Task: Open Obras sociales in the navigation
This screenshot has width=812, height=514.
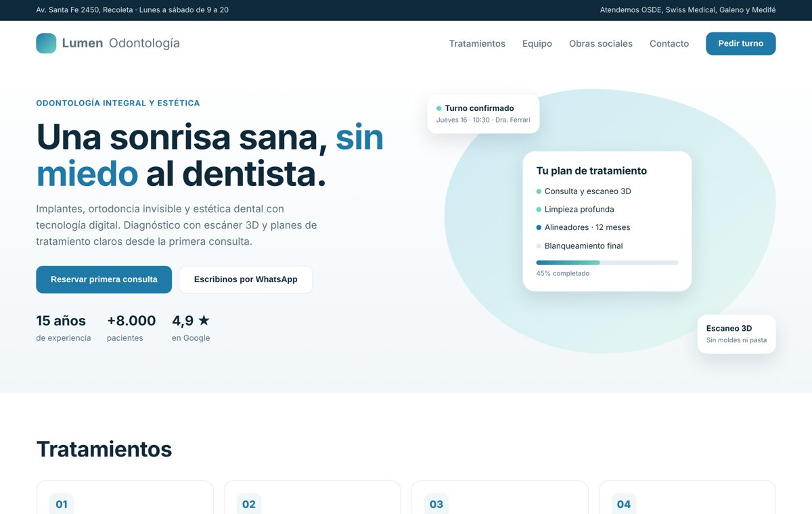Action: point(601,43)
